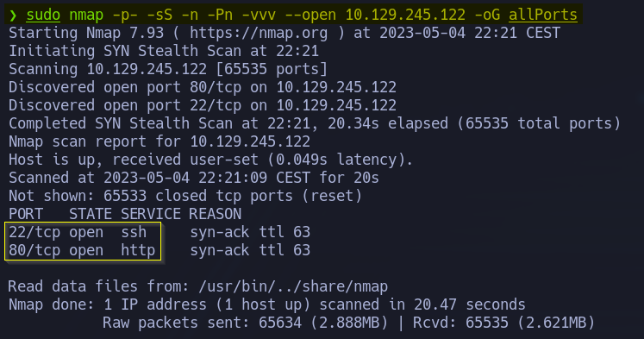Click the 80/tcp port entry
644x339 pixels.
coord(34,250)
